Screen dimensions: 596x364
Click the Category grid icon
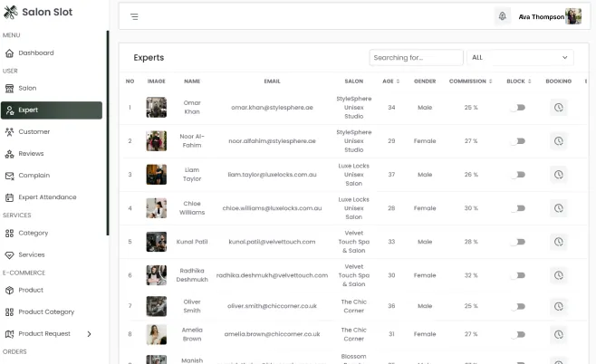pyautogui.click(x=9, y=234)
